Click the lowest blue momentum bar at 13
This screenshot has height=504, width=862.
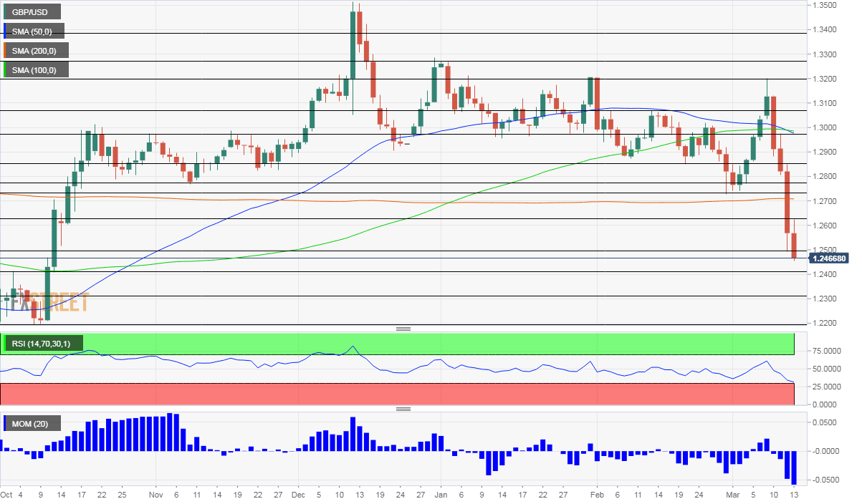pyautogui.click(x=794, y=467)
